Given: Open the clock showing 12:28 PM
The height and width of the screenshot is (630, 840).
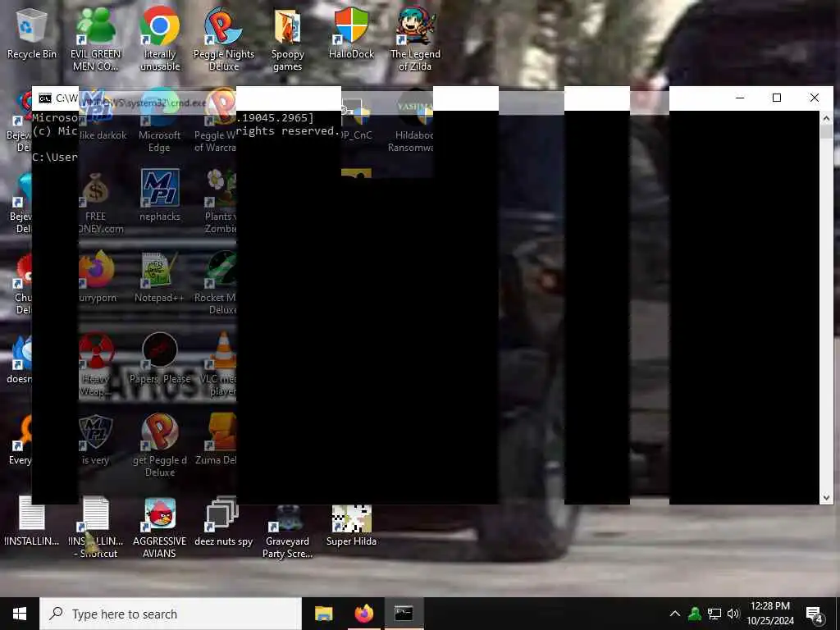Looking at the screenshot, I should (769, 614).
